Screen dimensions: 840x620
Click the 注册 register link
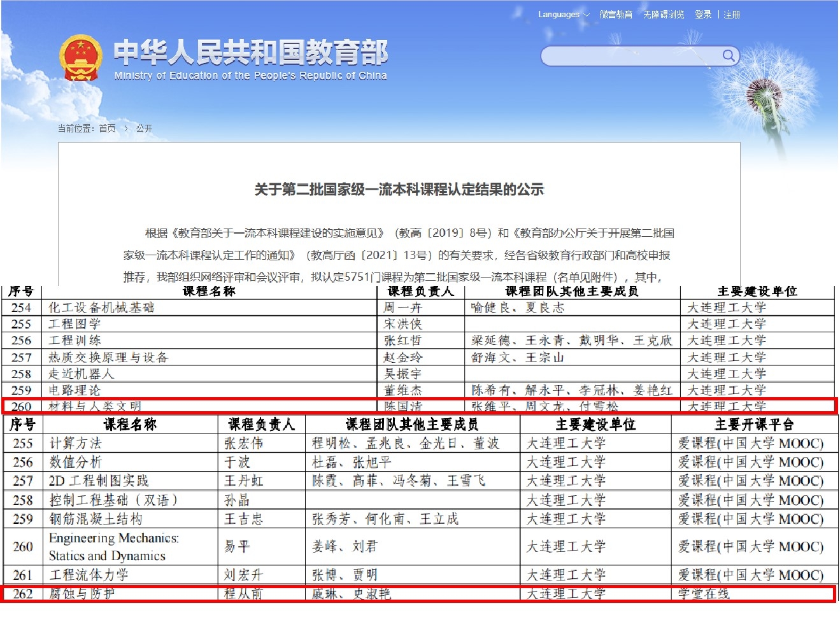click(x=732, y=15)
